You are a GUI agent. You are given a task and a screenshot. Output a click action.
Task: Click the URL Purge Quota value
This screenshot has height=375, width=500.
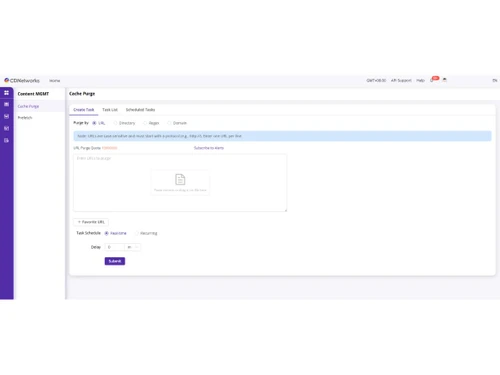110,148
